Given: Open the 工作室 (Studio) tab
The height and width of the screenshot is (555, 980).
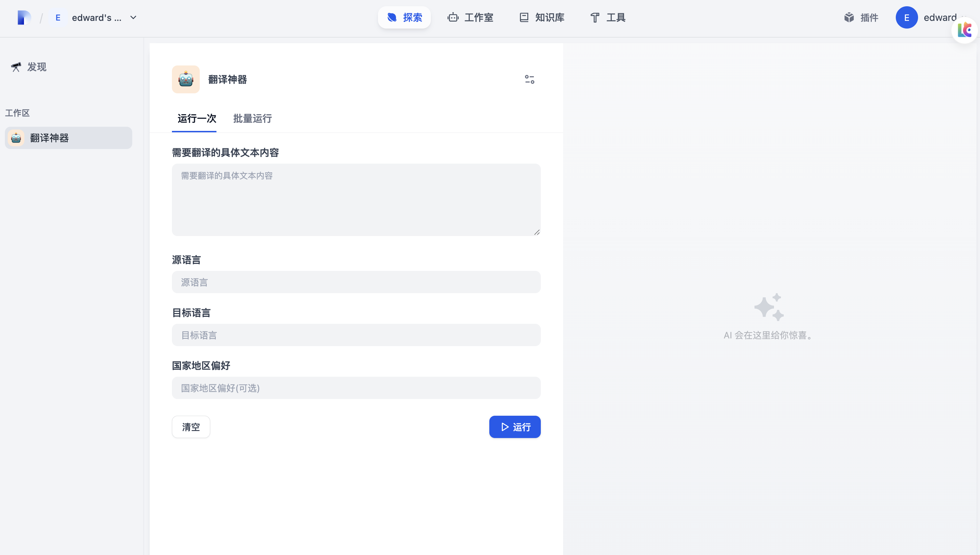Looking at the screenshot, I should (471, 17).
